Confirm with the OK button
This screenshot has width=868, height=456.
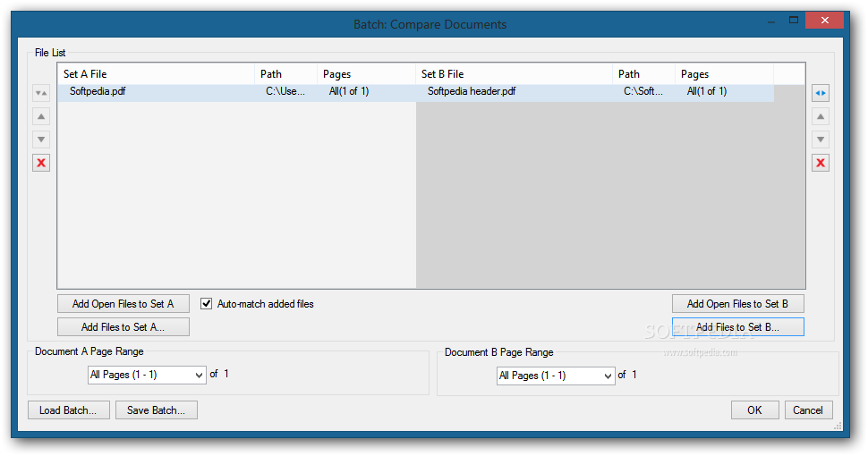(754, 410)
